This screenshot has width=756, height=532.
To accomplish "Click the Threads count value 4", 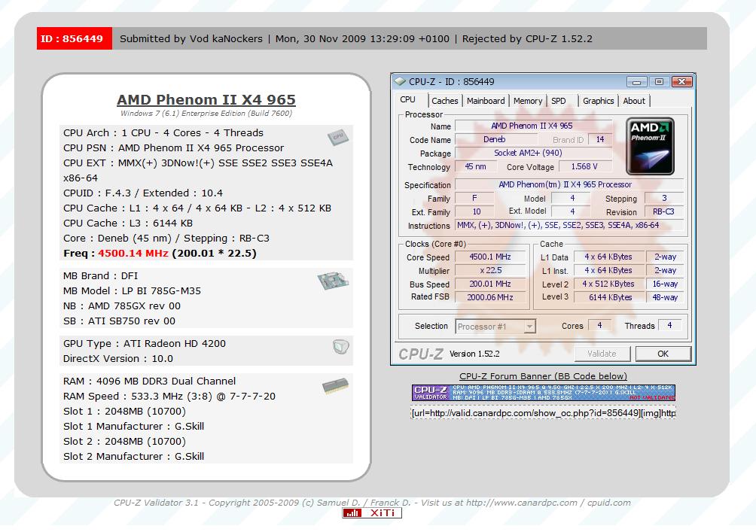I will point(669,325).
